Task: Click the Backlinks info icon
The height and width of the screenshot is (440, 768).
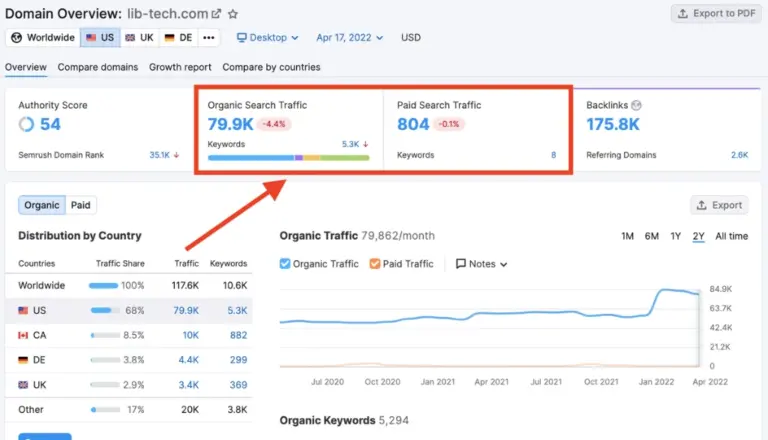Action: [636, 105]
